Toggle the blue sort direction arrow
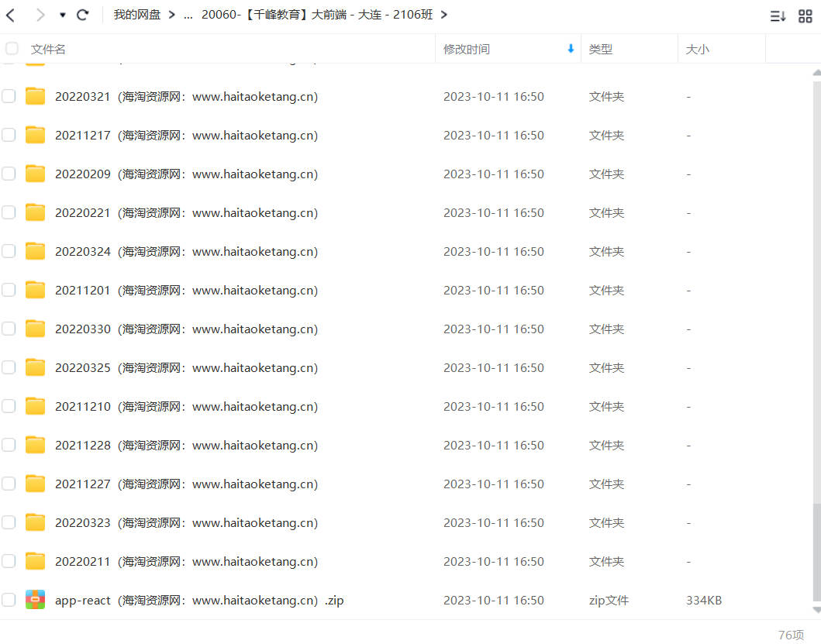821x644 pixels. (571, 49)
